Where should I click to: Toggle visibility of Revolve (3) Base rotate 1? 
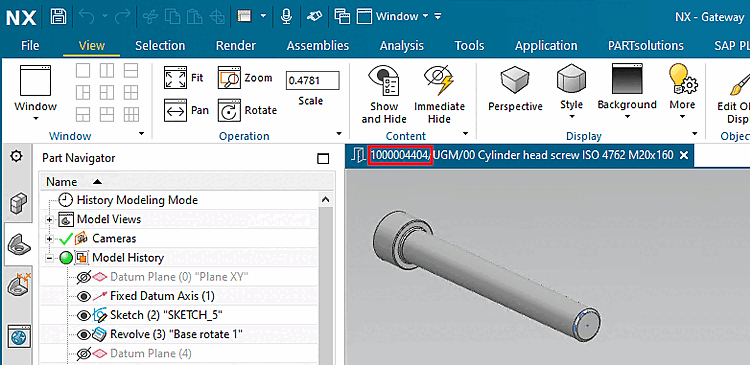84,334
